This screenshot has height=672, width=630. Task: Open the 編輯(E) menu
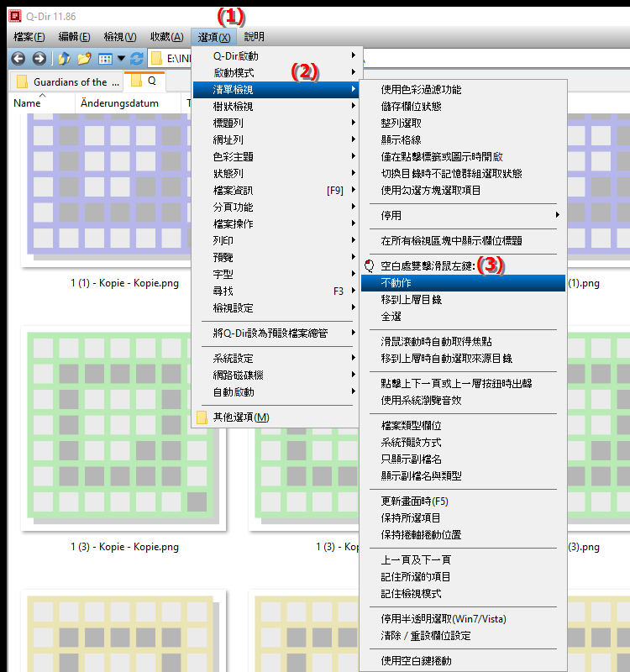point(74,37)
